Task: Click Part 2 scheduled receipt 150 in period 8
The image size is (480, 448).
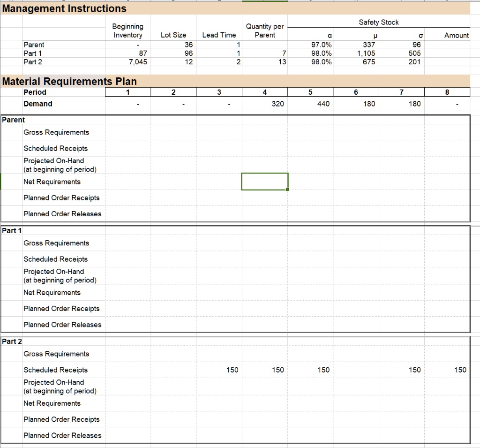Action: (x=460, y=370)
